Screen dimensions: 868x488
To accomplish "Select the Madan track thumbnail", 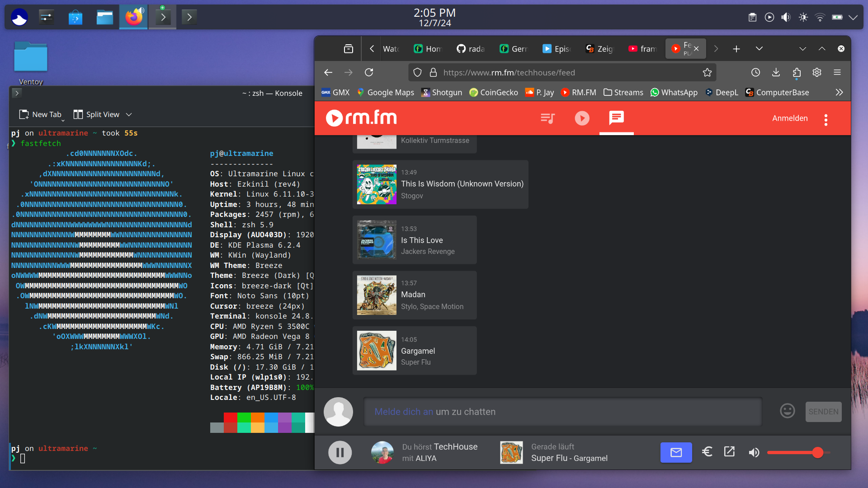I will 377,295.
